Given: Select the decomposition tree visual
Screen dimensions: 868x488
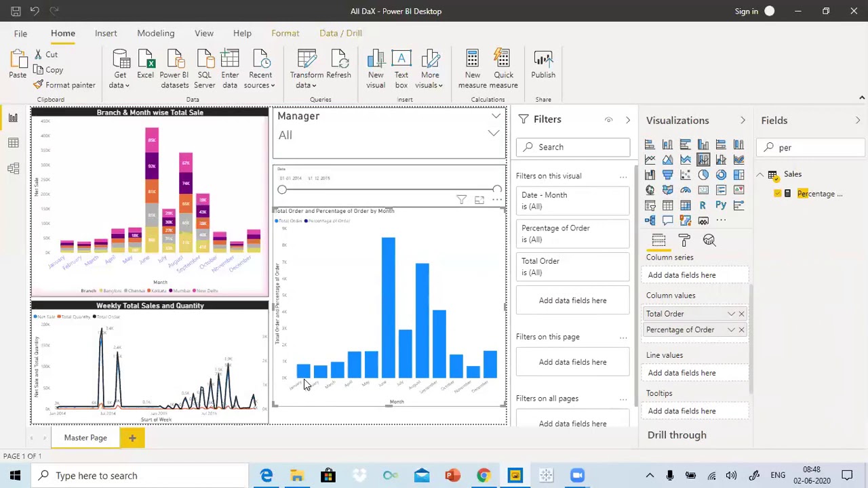Looking at the screenshot, I should (650, 220).
